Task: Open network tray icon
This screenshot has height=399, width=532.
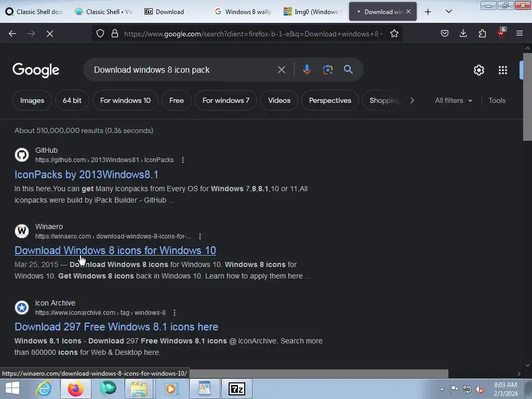Action: point(467,389)
